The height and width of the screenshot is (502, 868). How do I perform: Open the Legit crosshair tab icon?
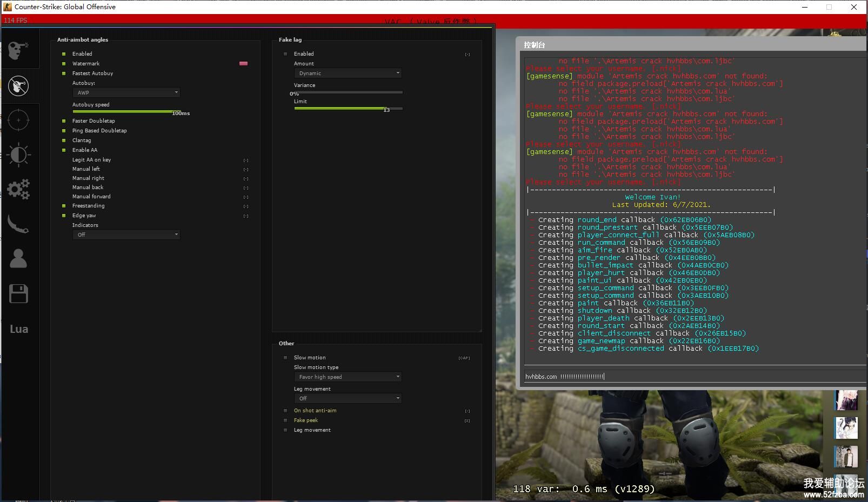[18, 120]
